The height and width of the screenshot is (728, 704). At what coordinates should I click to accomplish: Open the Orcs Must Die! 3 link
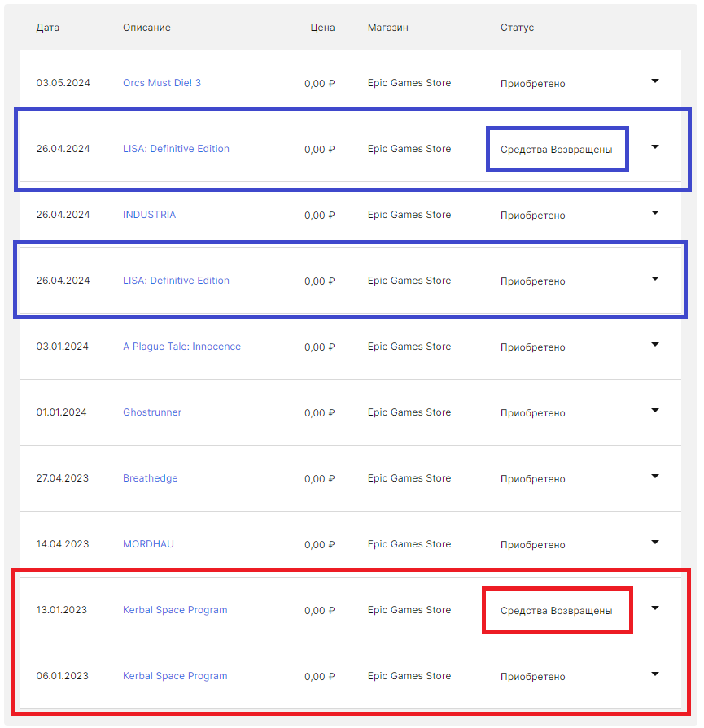click(x=162, y=83)
